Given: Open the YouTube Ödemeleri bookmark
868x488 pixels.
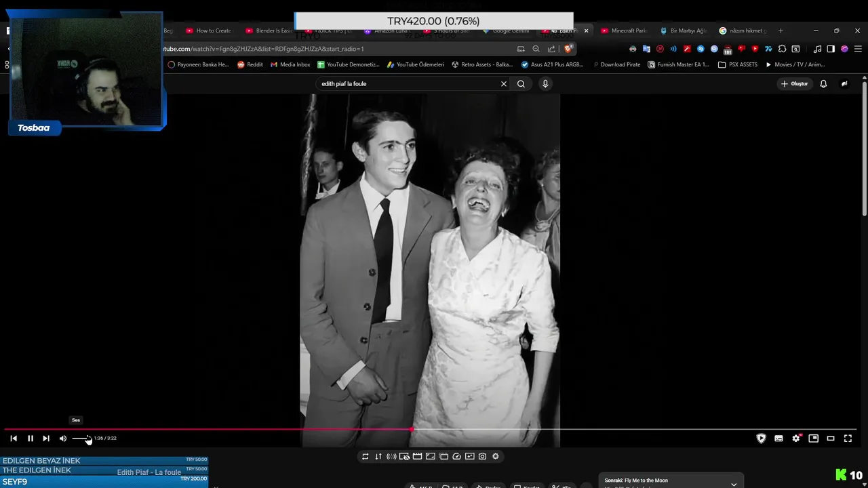Looking at the screenshot, I should [x=416, y=64].
